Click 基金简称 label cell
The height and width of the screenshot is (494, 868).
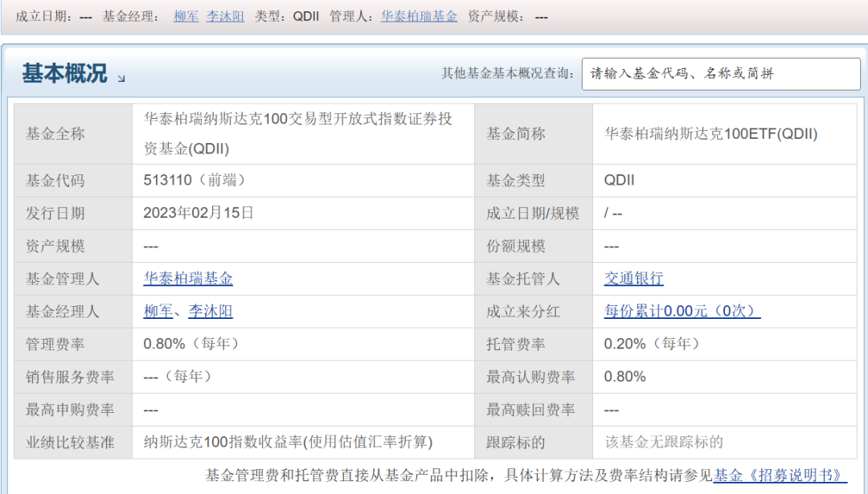(x=534, y=133)
